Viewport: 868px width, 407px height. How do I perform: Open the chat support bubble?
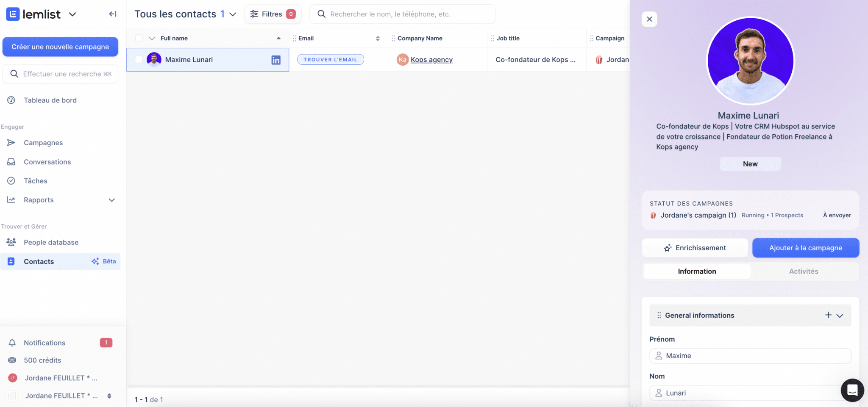(x=852, y=390)
